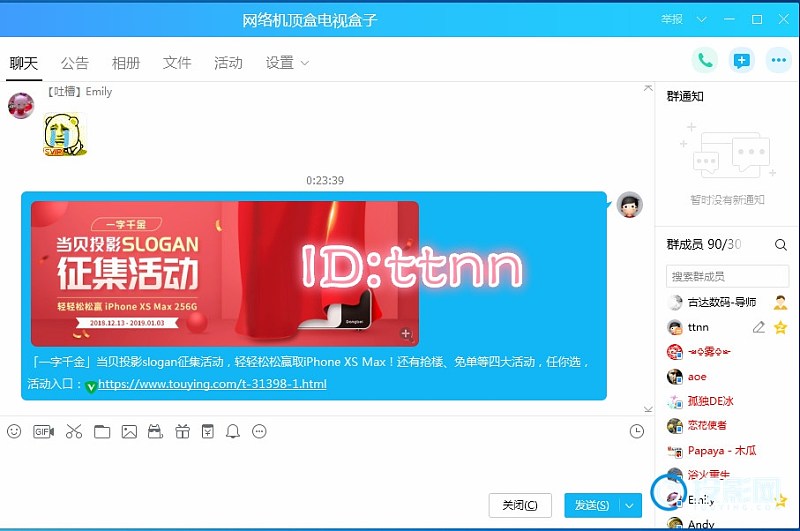
Task: Click Emily's avatar in chat
Action: (21, 106)
